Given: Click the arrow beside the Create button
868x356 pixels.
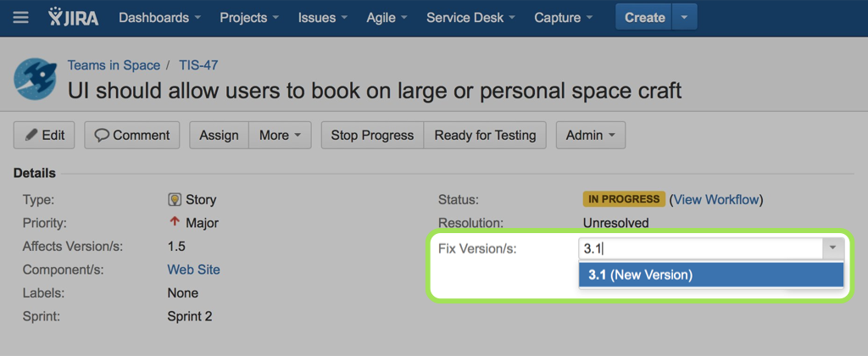Looking at the screenshot, I should pyautogui.click(x=685, y=18).
